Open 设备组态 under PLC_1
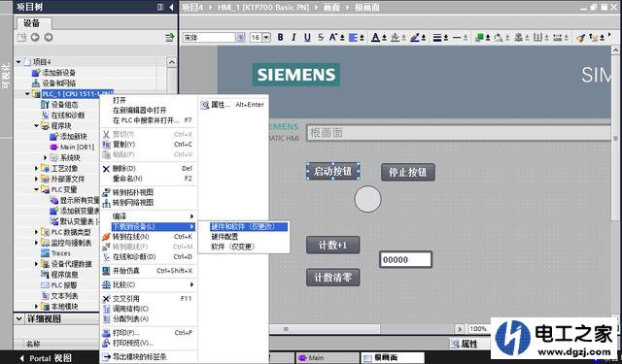The image size is (622, 364). 65,105
